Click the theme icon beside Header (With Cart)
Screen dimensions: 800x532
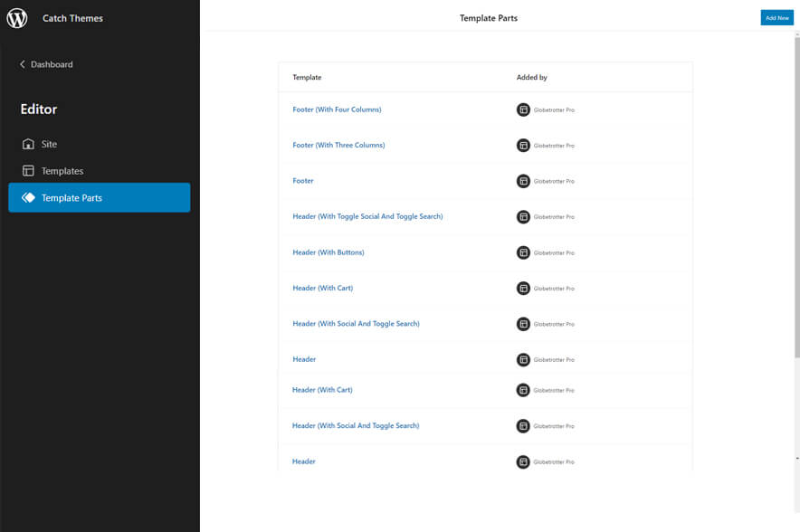[x=523, y=288]
